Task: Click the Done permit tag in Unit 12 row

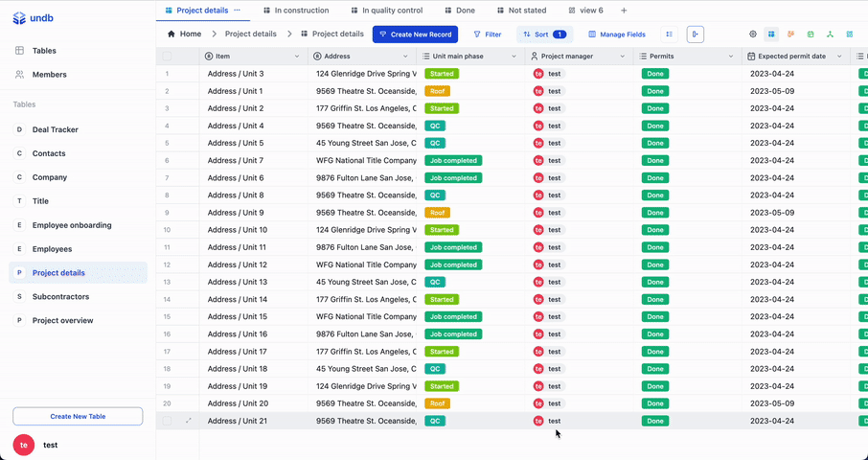Action: pos(655,264)
